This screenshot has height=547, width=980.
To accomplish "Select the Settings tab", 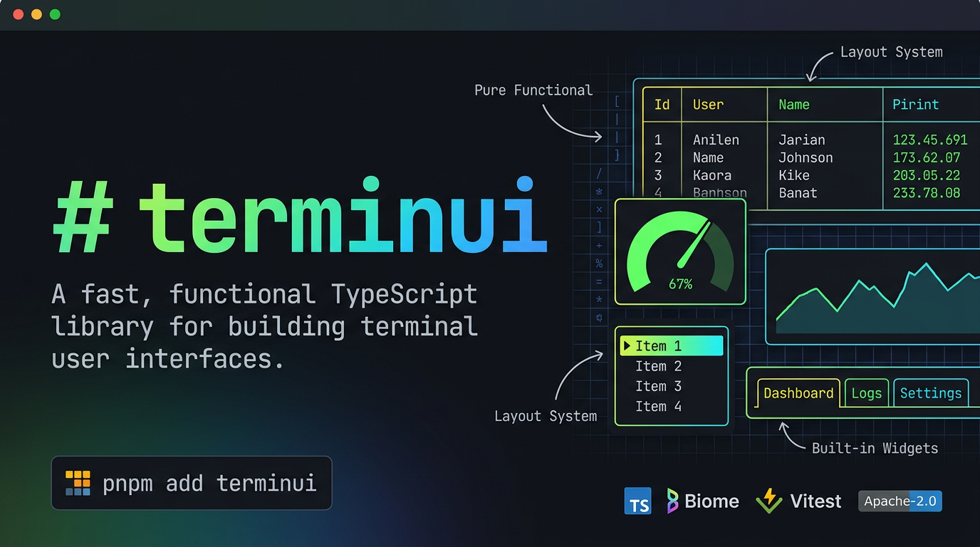I will [930, 392].
